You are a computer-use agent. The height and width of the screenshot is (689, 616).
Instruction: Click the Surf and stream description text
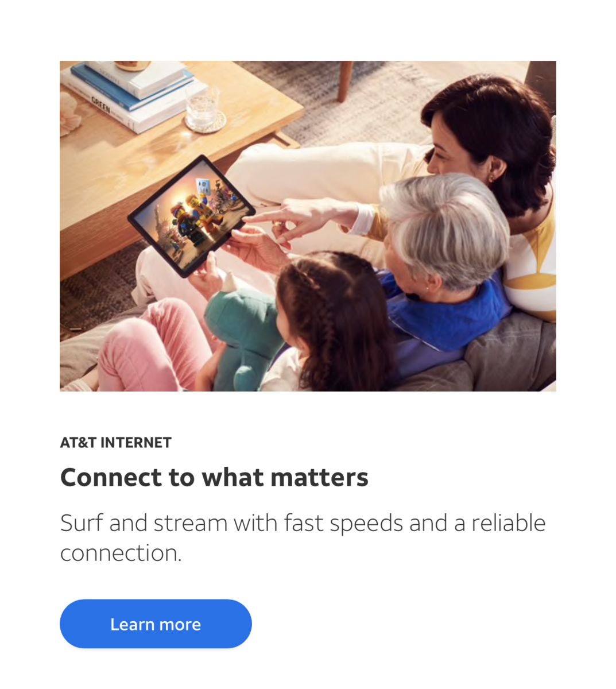(303, 538)
